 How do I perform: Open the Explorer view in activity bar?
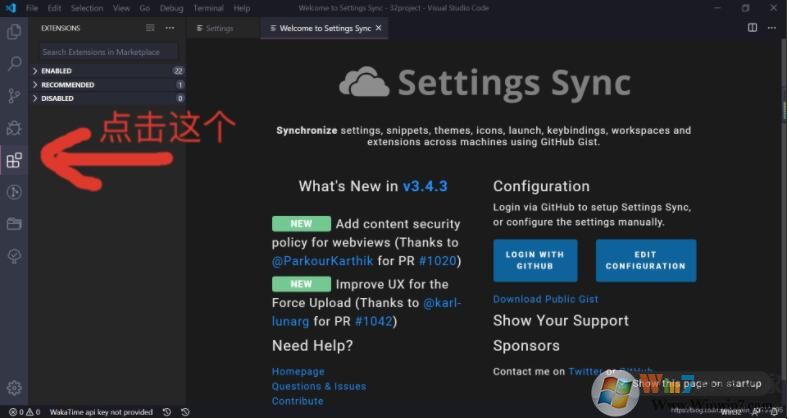pyautogui.click(x=14, y=32)
